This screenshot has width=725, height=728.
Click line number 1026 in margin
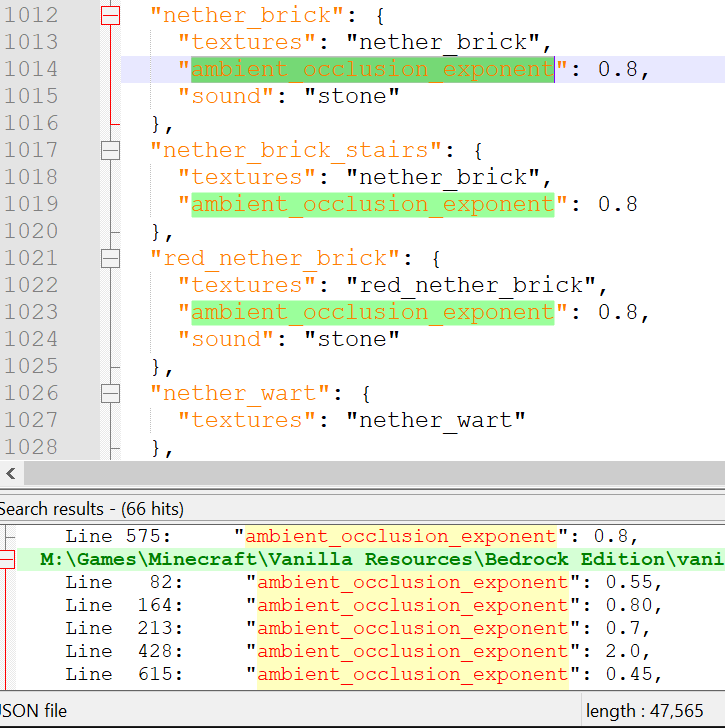[32, 393]
